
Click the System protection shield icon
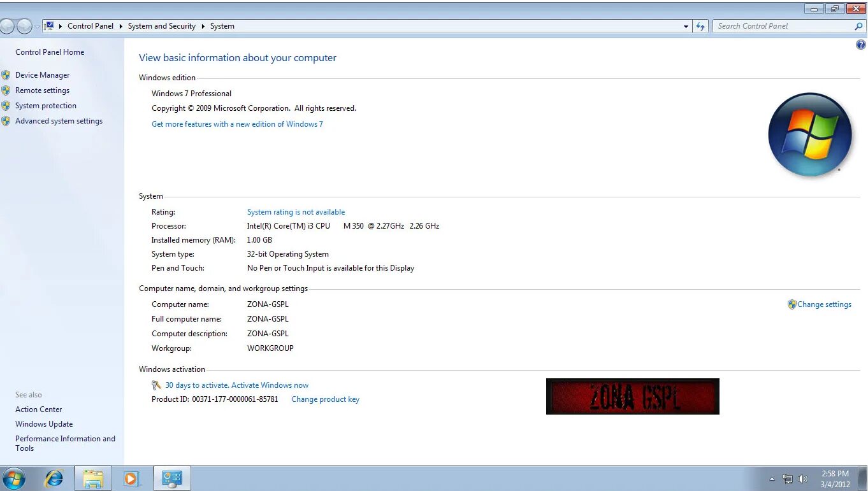click(6, 106)
